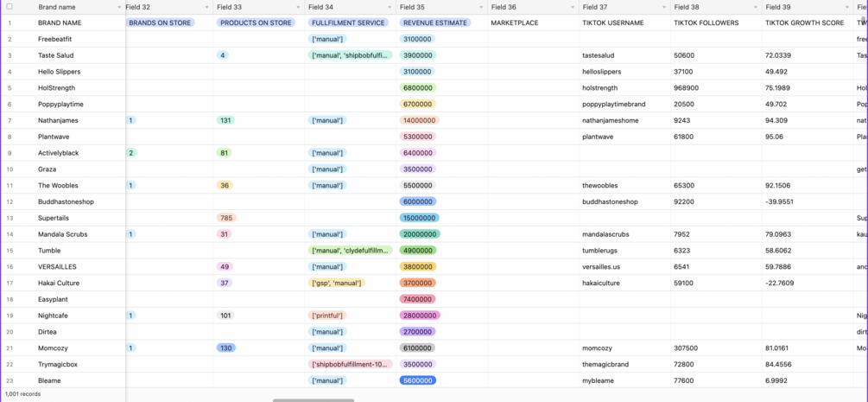Screen dimensions: 868x402
Task: Click the 785 products tag
Action: click(226, 218)
